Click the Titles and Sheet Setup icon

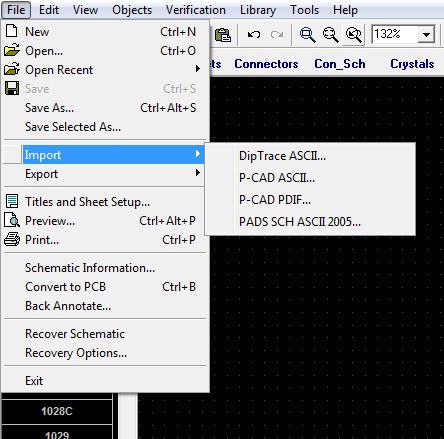pyautogui.click(x=12, y=201)
